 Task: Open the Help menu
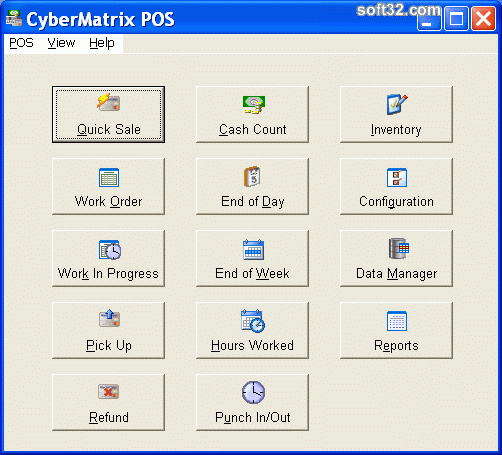tap(102, 43)
